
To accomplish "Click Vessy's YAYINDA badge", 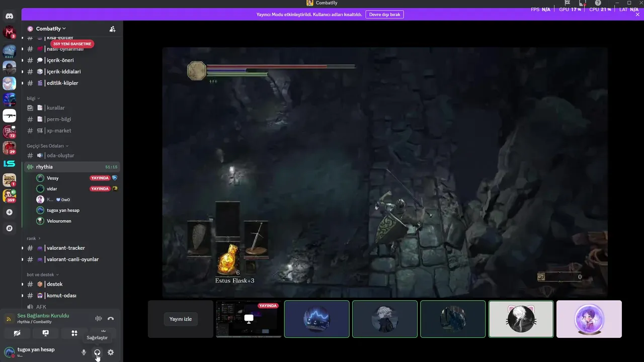I will (100, 178).
